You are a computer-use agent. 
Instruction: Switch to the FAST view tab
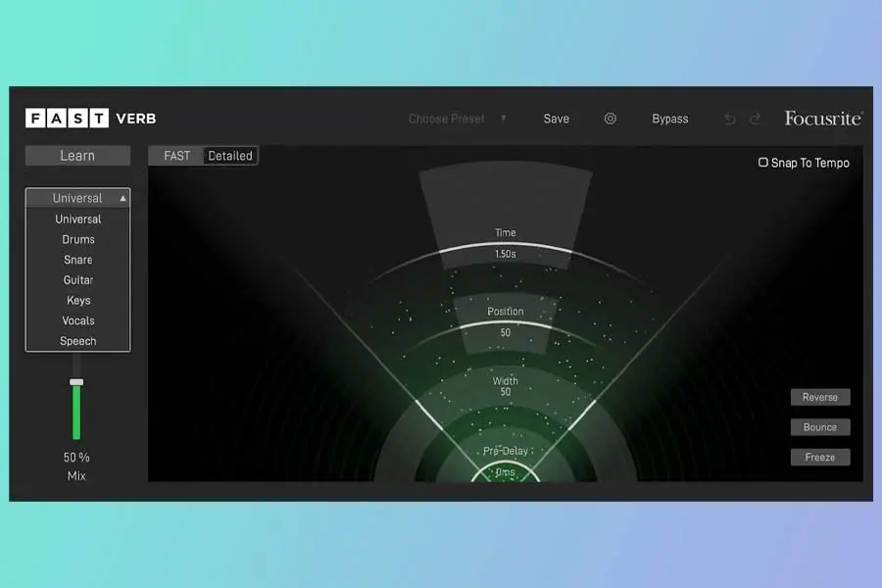(176, 156)
